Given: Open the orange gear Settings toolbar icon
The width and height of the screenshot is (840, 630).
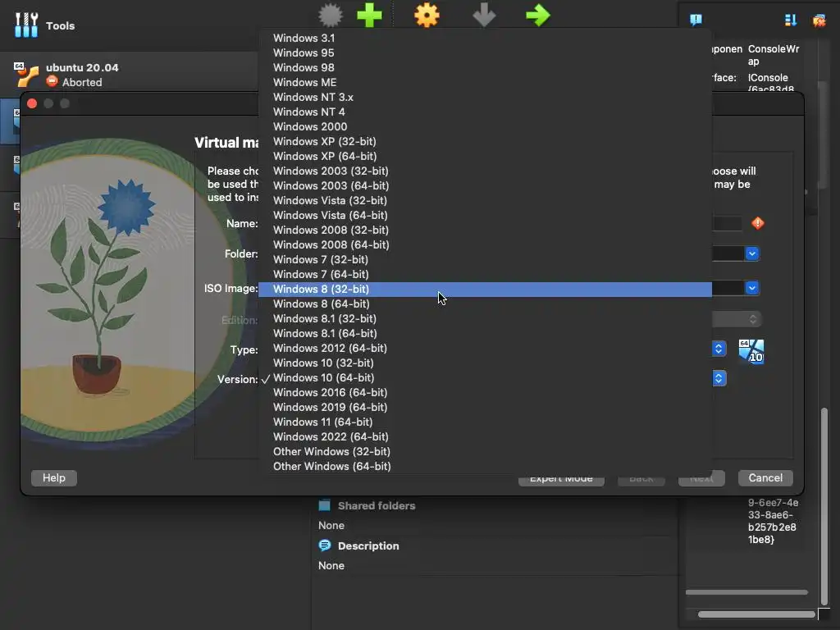Looking at the screenshot, I should tap(427, 15).
